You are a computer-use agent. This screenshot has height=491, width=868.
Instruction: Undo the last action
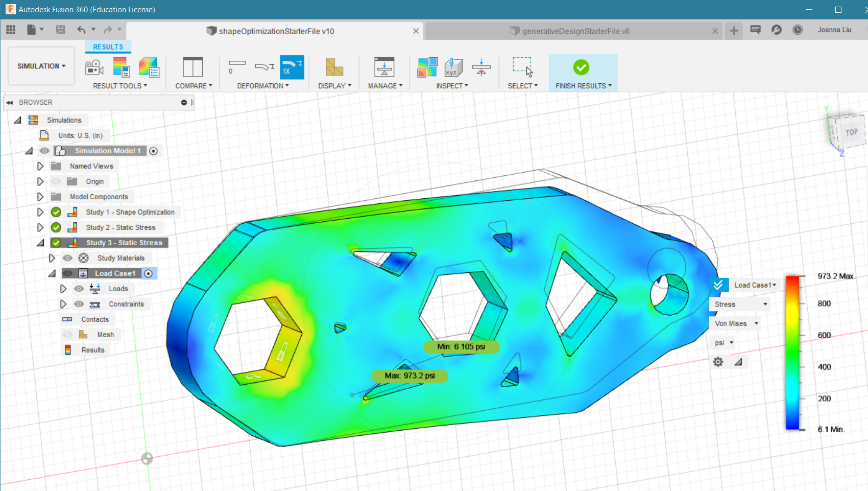click(x=81, y=30)
